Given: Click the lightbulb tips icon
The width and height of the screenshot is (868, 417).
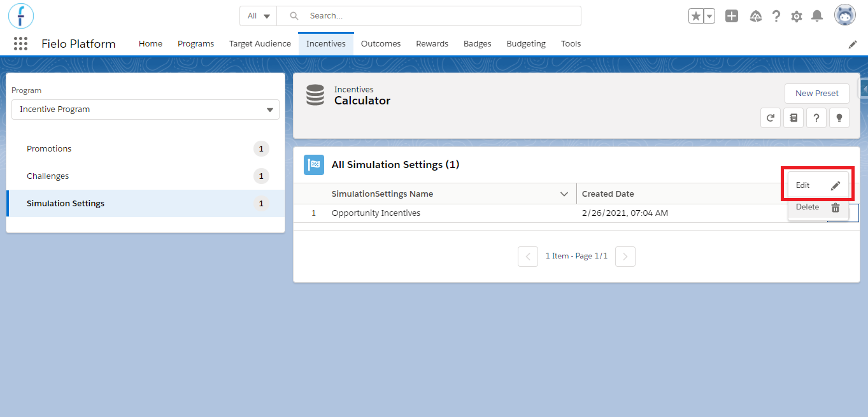Looking at the screenshot, I should click(x=839, y=118).
